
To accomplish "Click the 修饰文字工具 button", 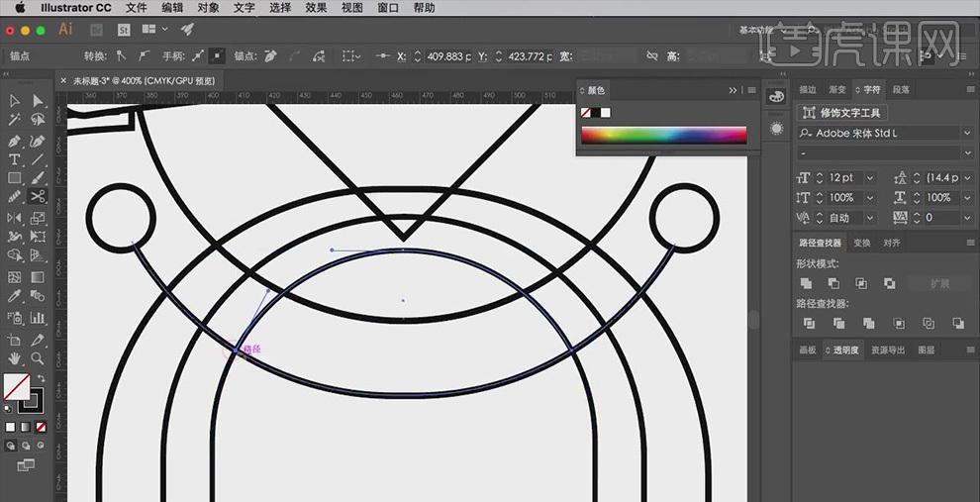I will [x=842, y=113].
